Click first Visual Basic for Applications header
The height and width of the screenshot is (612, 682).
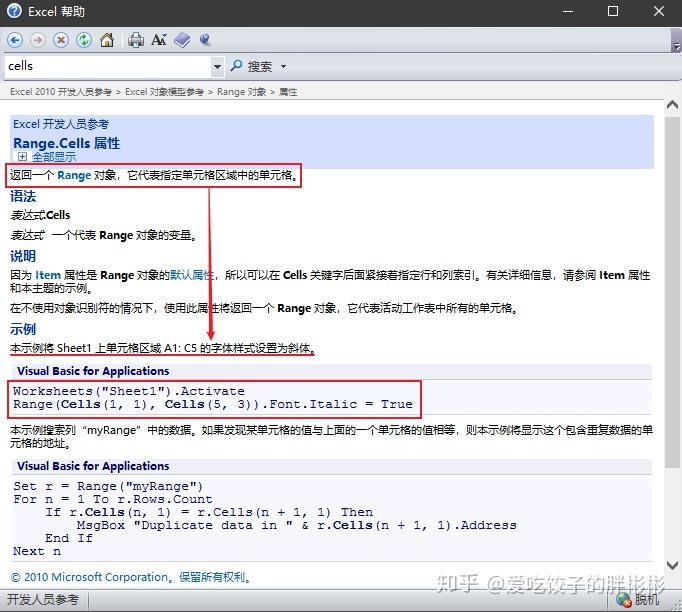(93, 371)
